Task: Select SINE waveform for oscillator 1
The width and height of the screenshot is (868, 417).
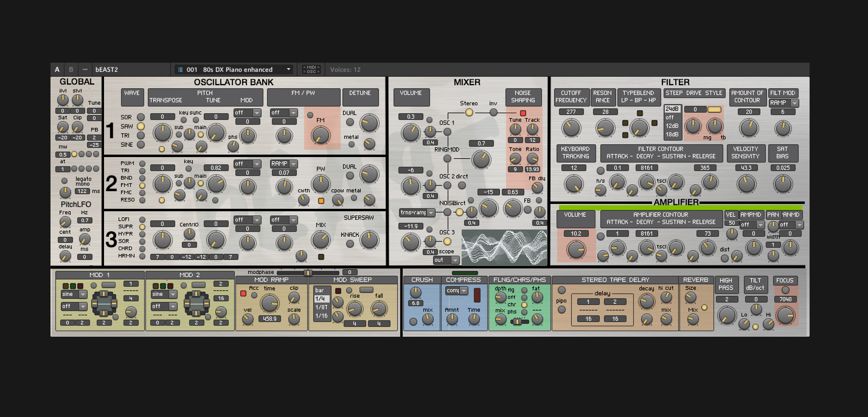Action: click(x=141, y=144)
